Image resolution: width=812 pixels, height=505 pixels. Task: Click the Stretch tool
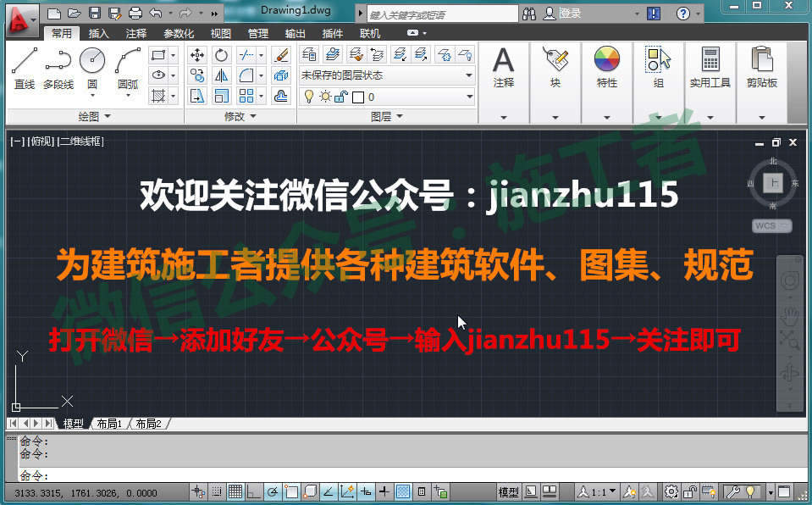pyautogui.click(x=196, y=96)
